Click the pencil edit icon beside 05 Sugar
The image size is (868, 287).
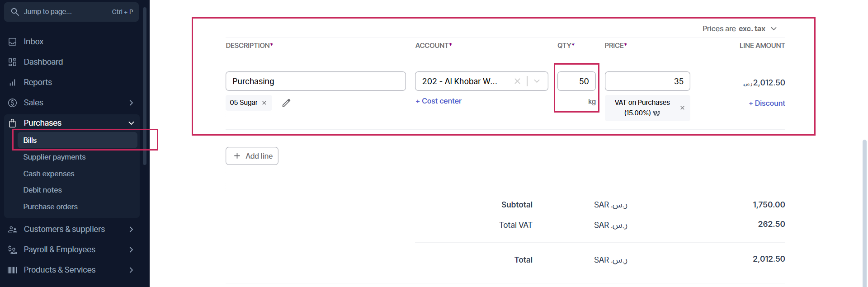pyautogui.click(x=286, y=103)
